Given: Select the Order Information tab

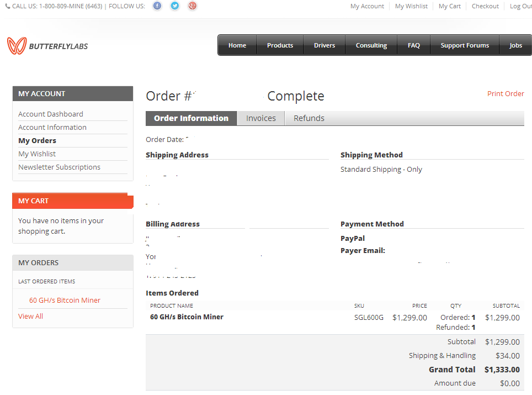Looking at the screenshot, I should 191,118.
